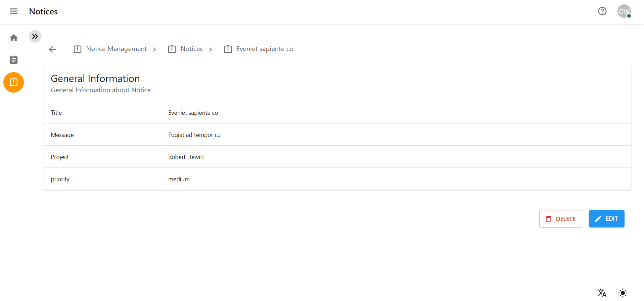This screenshot has height=301, width=644.
Task: Toggle light/dark theme sun icon
Action: coord(623,293)
